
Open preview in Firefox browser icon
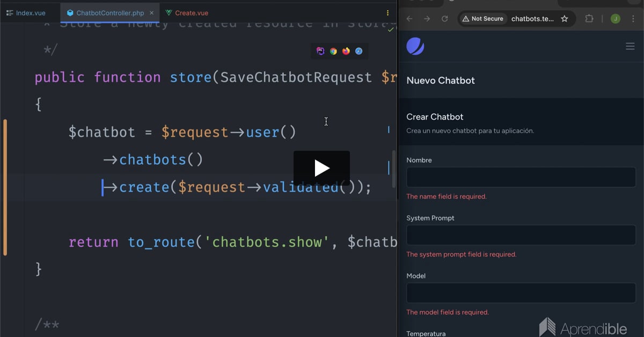(346, 51)
